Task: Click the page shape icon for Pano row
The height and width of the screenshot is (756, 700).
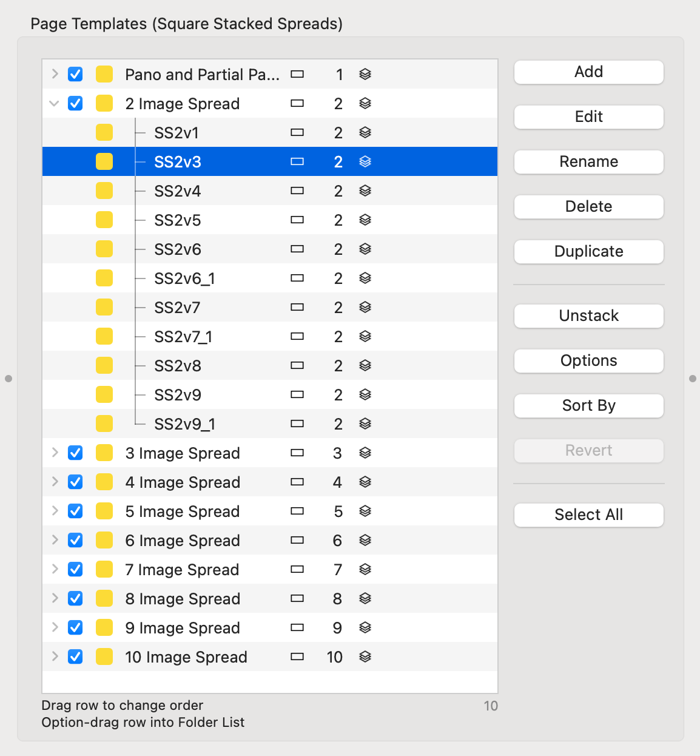Action: 297,74
